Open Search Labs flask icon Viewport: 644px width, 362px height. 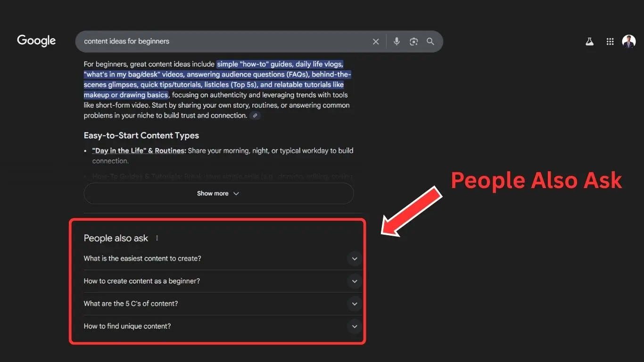(x=589, y=41)
